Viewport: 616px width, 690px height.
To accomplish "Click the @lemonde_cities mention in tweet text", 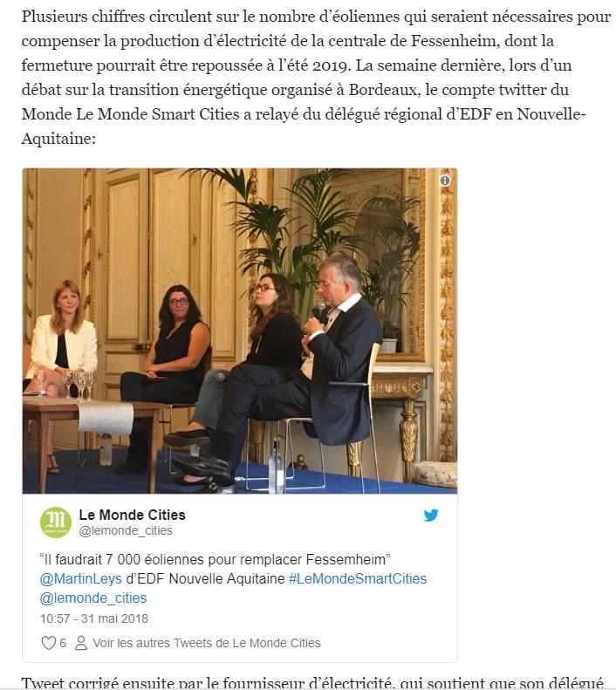I will [93, 598].
